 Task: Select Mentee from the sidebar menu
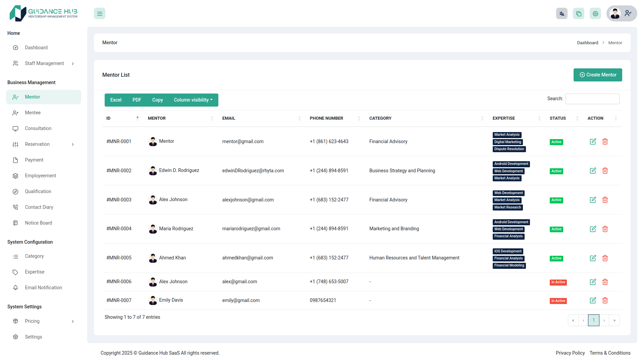(33, 113)
